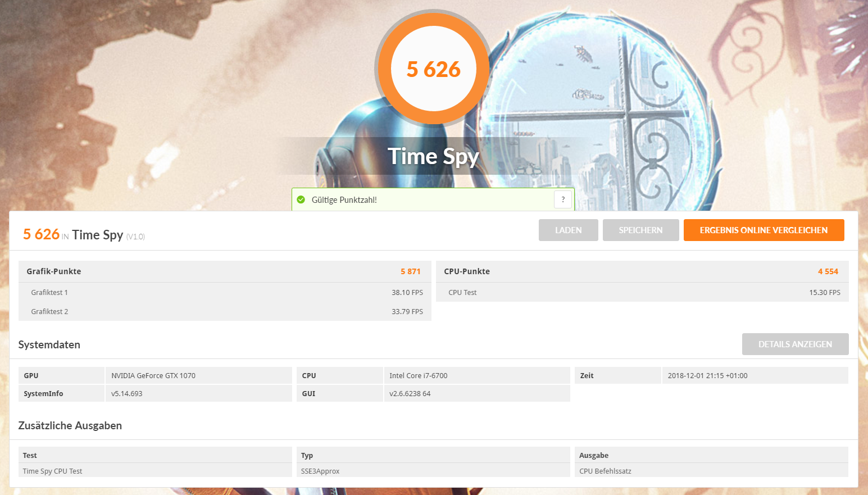Click the graphics score 5 871

pos(411,271)
